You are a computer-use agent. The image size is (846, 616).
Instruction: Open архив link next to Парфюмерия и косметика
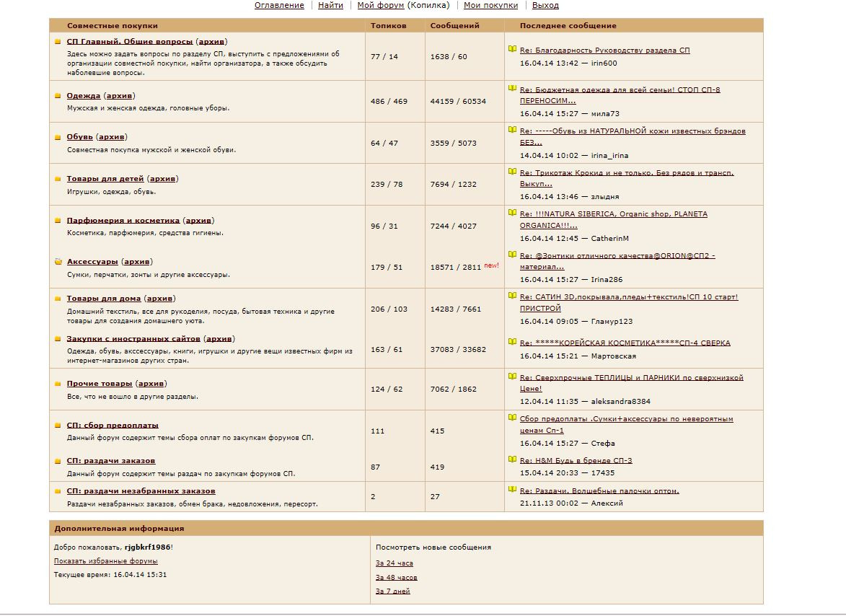[x=198, y=221]
